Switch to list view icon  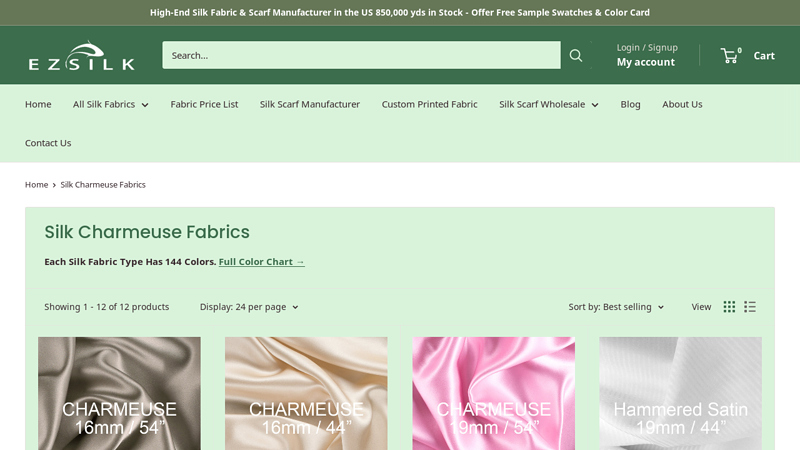coord(749,307)
